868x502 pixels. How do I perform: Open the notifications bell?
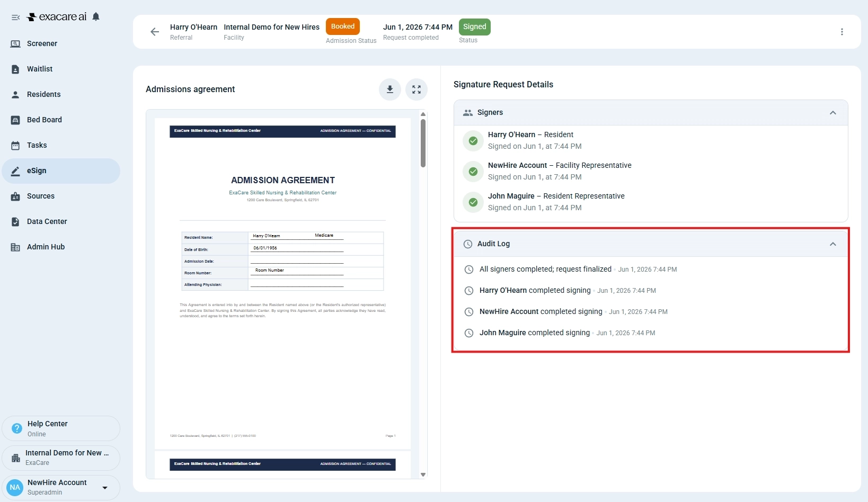click(x=96, y=17)
